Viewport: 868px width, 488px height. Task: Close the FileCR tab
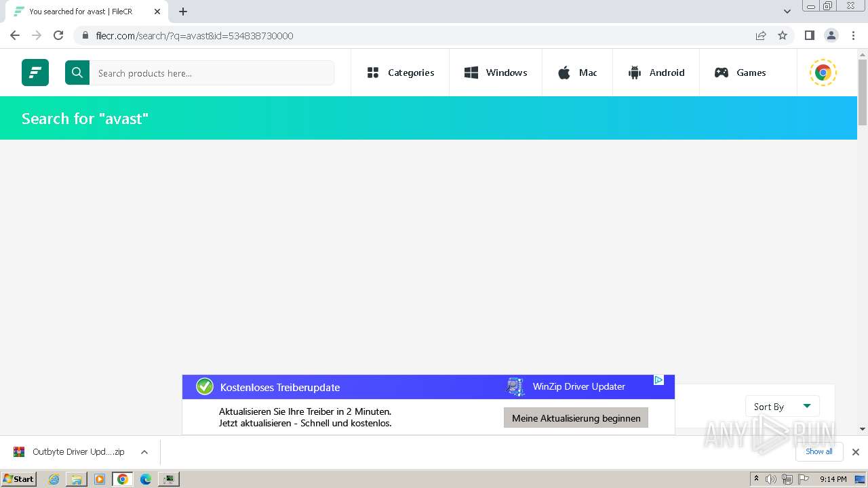[157, 12]
